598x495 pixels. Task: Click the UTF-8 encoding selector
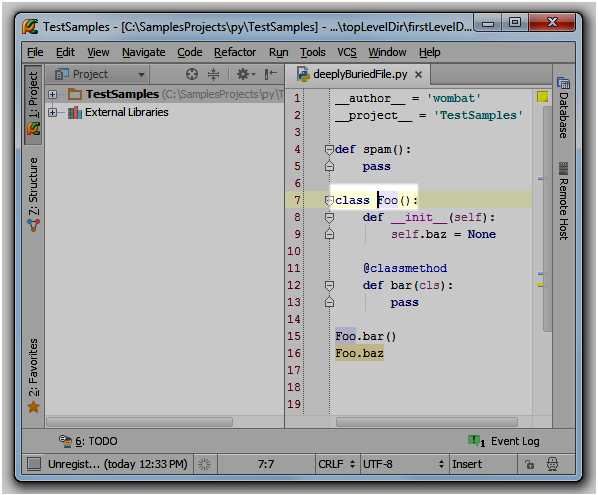(403, 464)
